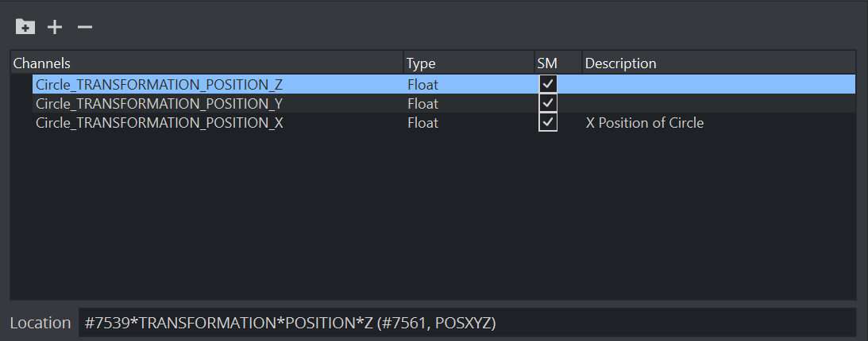Click the Float type of POSITION_Z
The image size is (868, 341).
pos(423,84)
